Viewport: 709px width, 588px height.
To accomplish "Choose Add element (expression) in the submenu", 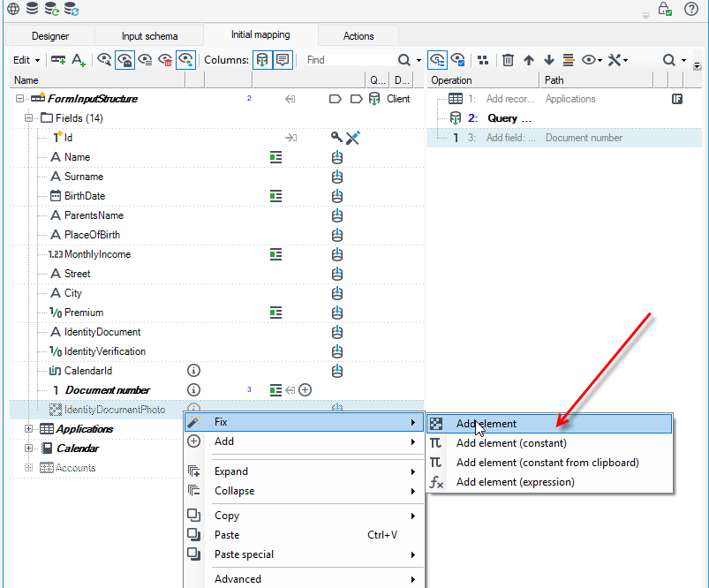I will pos(549,482).
